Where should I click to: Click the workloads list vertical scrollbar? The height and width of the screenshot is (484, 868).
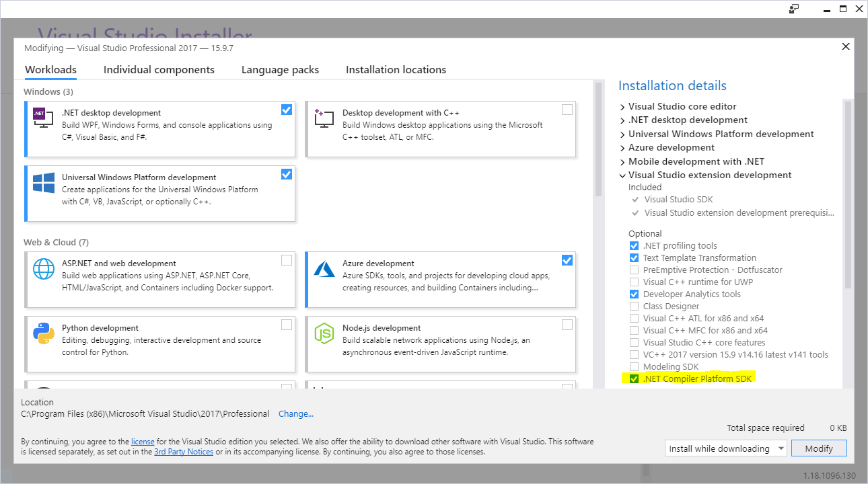click(598, 140)
